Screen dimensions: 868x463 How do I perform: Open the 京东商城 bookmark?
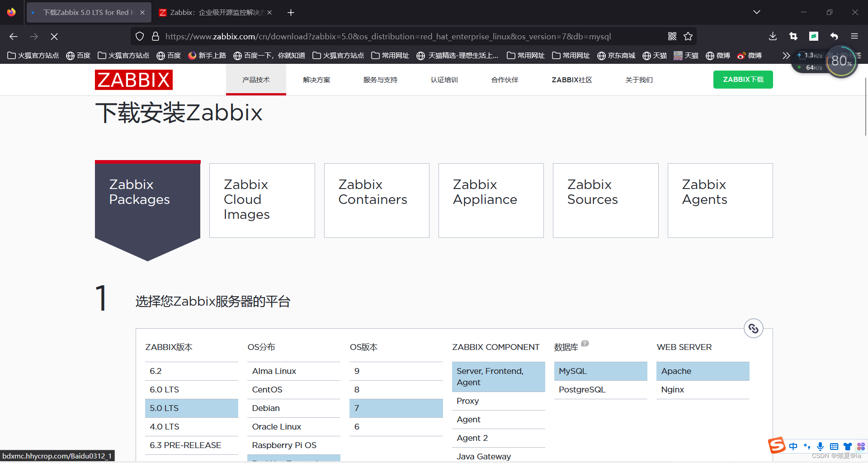coord(616,56)
